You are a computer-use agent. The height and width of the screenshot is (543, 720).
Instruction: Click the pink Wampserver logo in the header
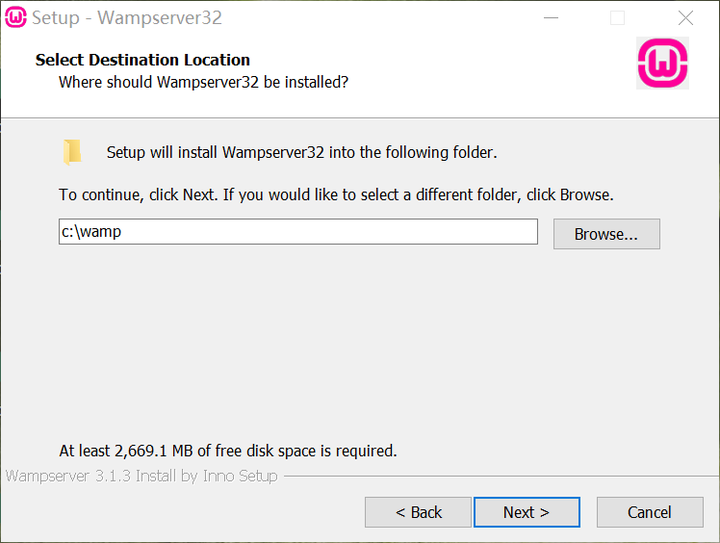click(661, 64)
